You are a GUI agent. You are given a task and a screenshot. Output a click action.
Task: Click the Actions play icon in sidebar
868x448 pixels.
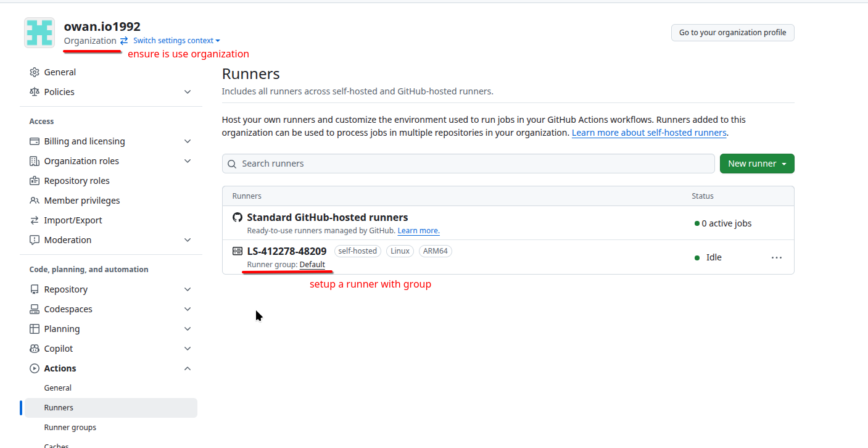coord(35,368)
